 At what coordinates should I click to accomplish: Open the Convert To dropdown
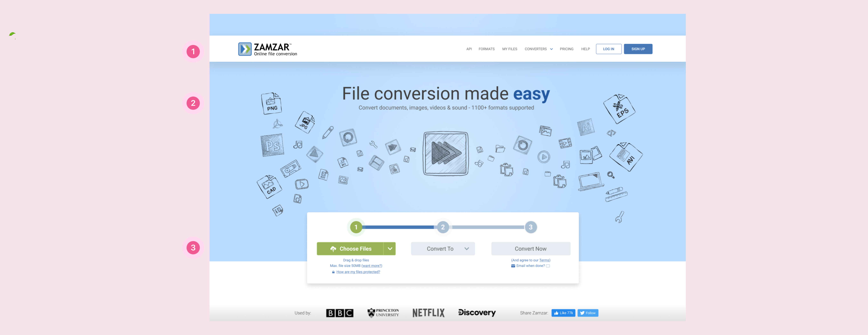pos(443,248)
